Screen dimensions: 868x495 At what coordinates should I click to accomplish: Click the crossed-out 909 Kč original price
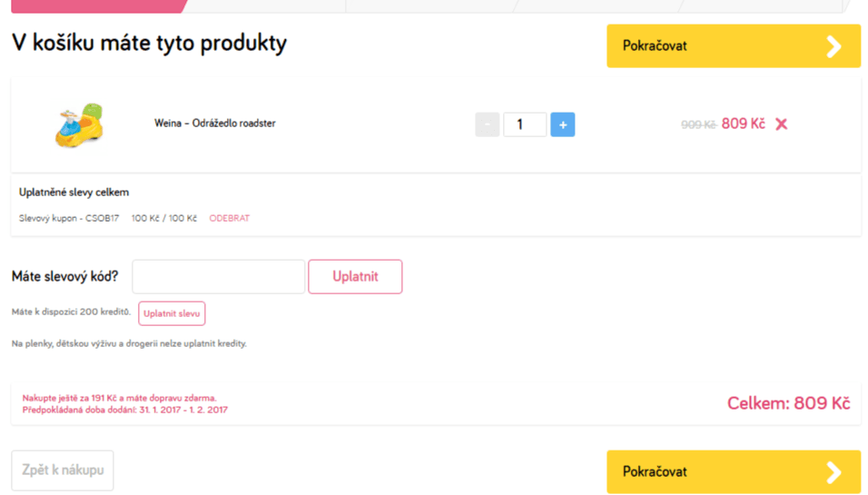[698, 124]
